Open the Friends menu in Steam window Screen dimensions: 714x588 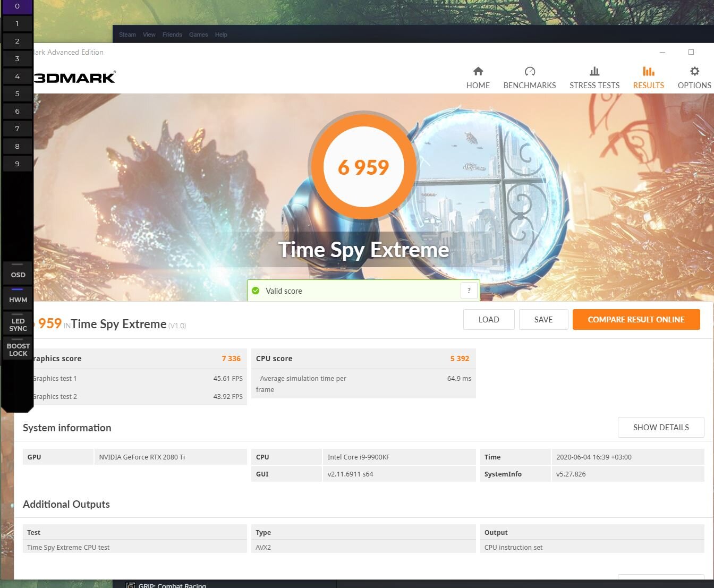pyautogui.click(x=172, y=35)
